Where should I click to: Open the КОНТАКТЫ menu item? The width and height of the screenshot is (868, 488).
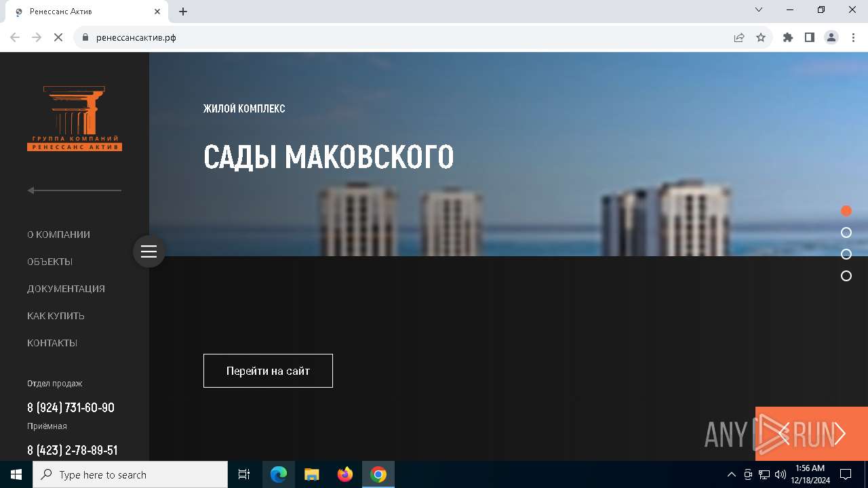point(52,343)
